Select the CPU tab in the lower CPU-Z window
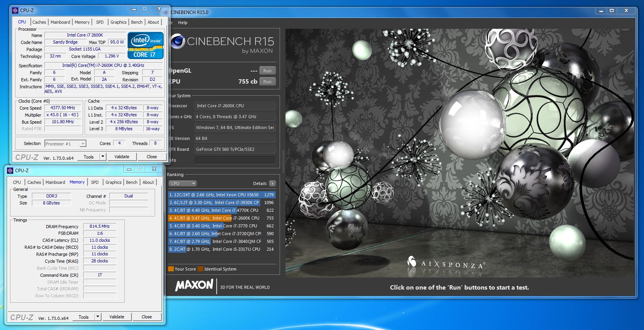Image resolution: width=644 pixels, height=330 pixels. (x=17, y=182)
